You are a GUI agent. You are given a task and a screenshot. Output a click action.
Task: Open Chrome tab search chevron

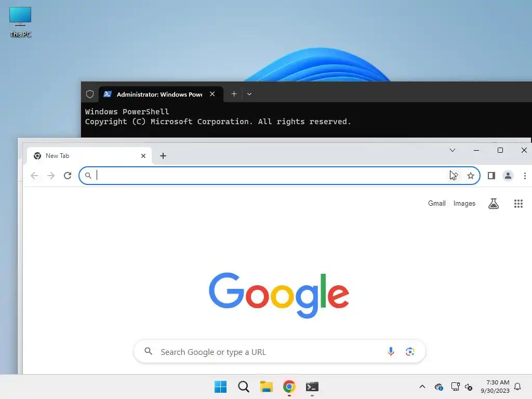point(453,150)
